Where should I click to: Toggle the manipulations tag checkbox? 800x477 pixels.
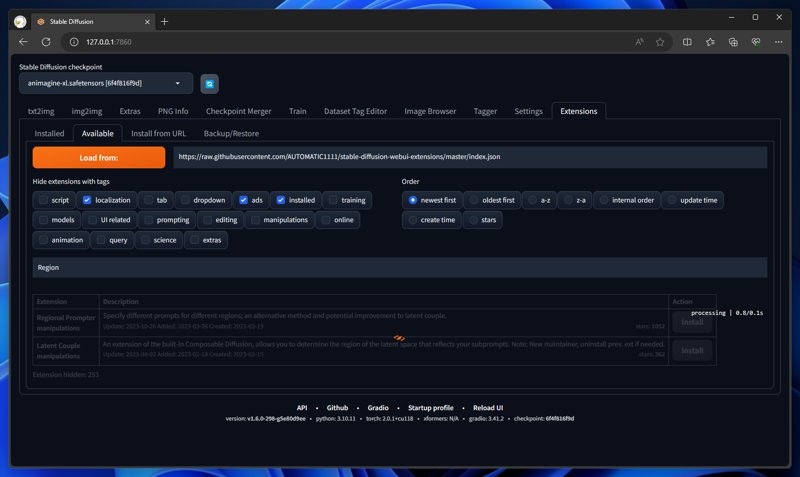[x=255, y=220]
